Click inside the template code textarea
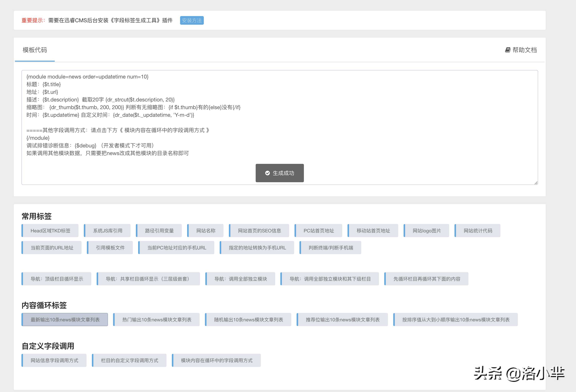Viewport: 576px width, 392px height. tap(280, 127)
